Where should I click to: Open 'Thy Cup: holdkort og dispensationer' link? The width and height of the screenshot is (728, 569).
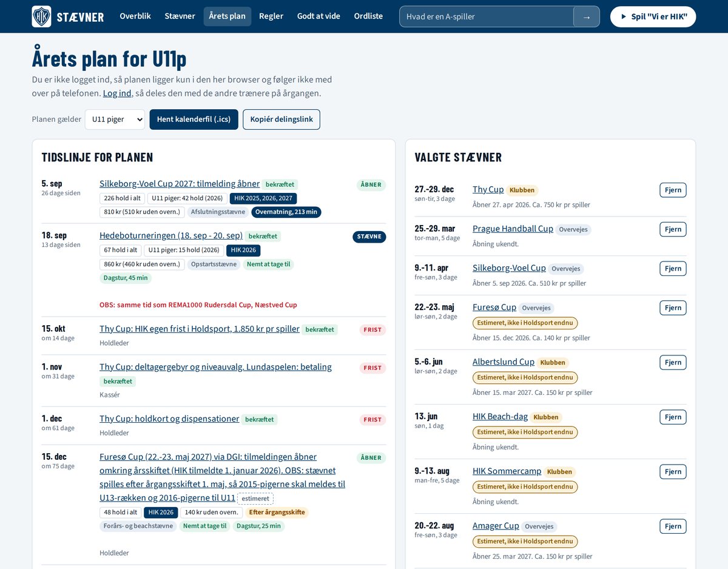[x=169, y=419]
